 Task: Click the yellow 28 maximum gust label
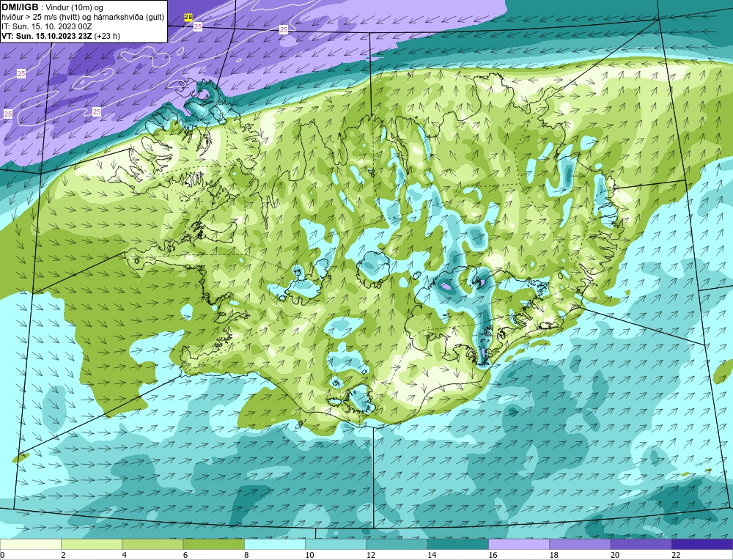coord(188,17)
